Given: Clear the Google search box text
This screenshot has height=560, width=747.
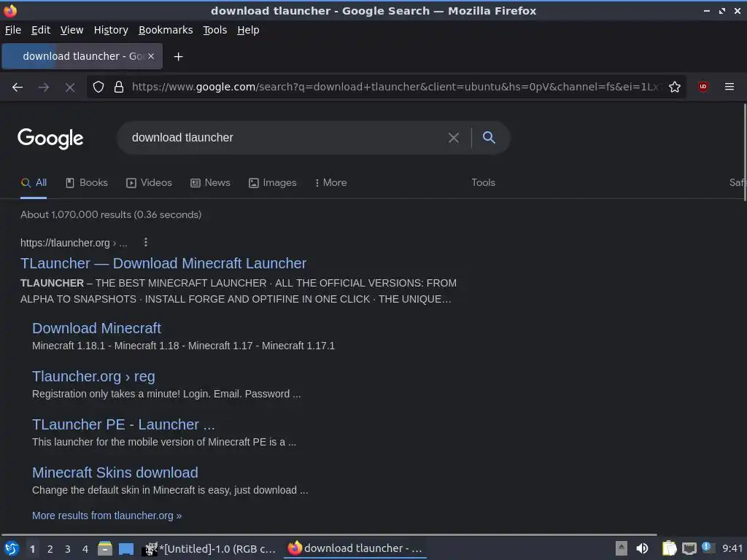Looking at the screenshot, I should tap(454, 138).
